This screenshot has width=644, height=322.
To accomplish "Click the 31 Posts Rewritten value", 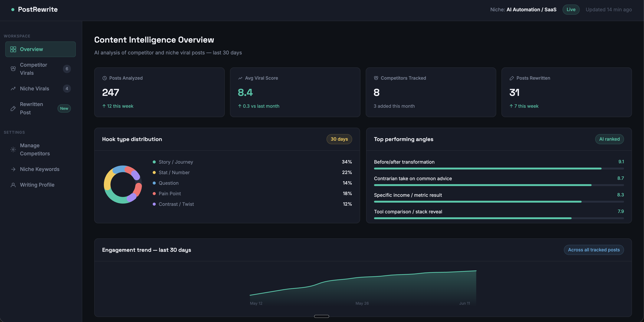I will pos(514,93).
